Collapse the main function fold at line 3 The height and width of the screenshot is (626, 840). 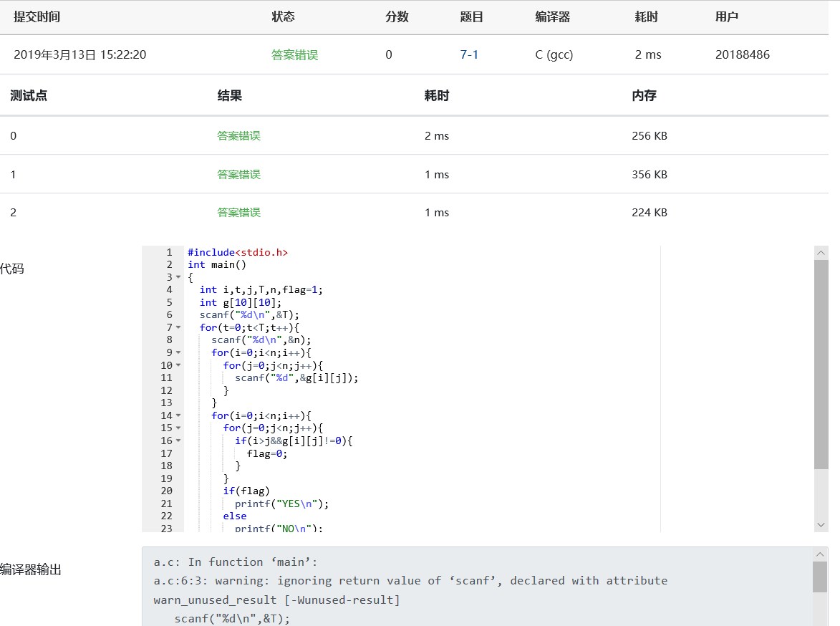coord(178,277)
